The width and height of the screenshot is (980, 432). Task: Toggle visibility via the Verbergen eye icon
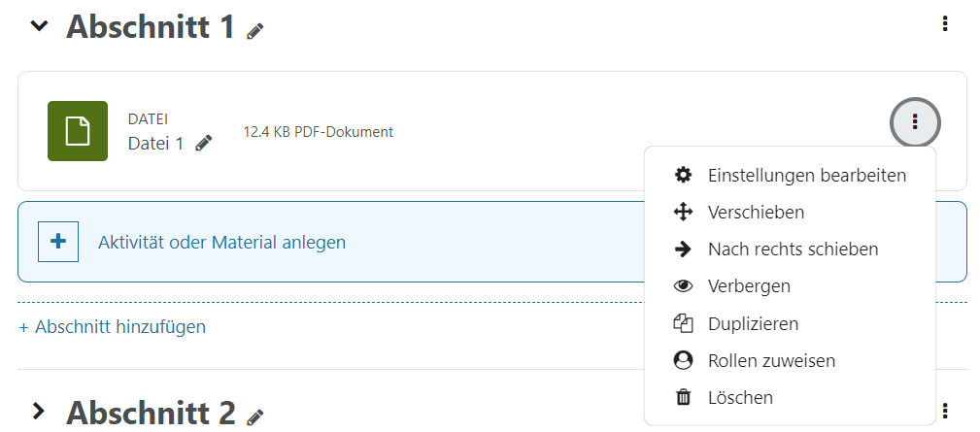point(684,286)
